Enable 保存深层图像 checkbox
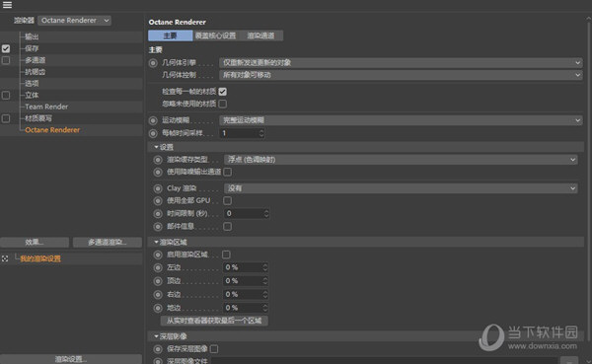Viewport: 592px width, 364px height. click(214, 349)
